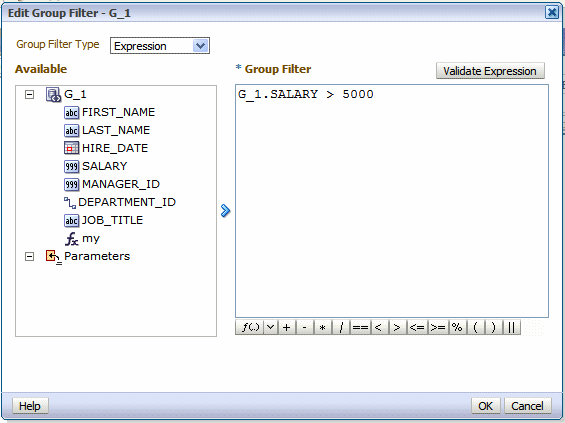The height and width of the screenshot is (423, 565).
Task: Select MANAGER_ID in the Available tree
Action: [x=121, y=184]
